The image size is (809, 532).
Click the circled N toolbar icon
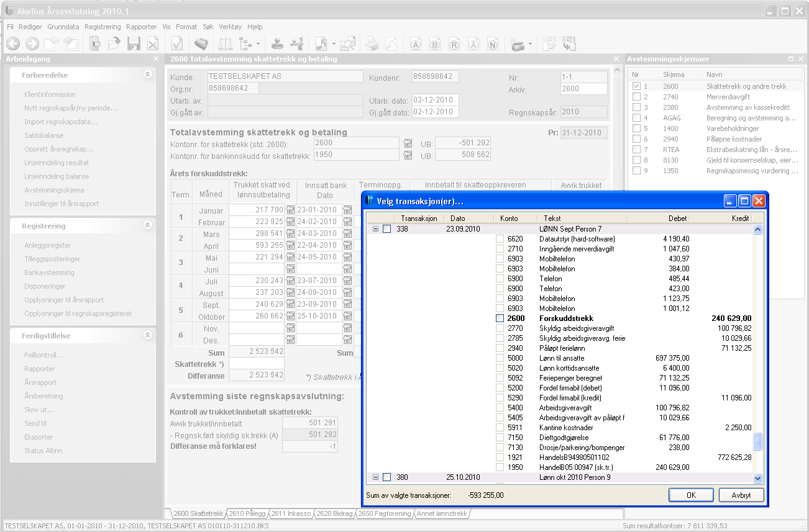493,44
